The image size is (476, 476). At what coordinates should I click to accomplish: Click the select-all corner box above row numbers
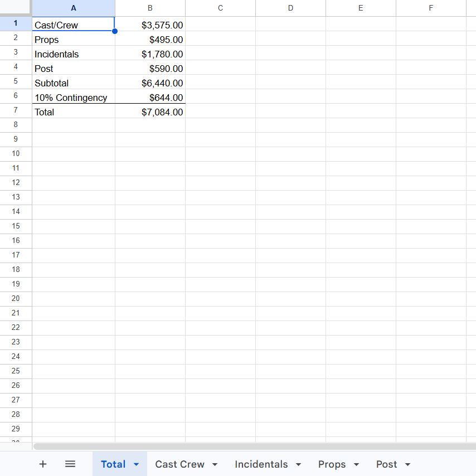point(16,8)
